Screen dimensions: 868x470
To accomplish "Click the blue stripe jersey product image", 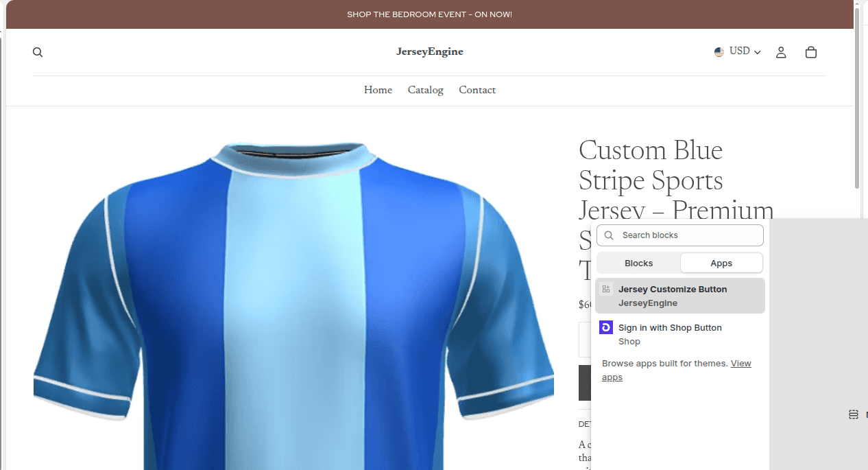I will (293, 305).
